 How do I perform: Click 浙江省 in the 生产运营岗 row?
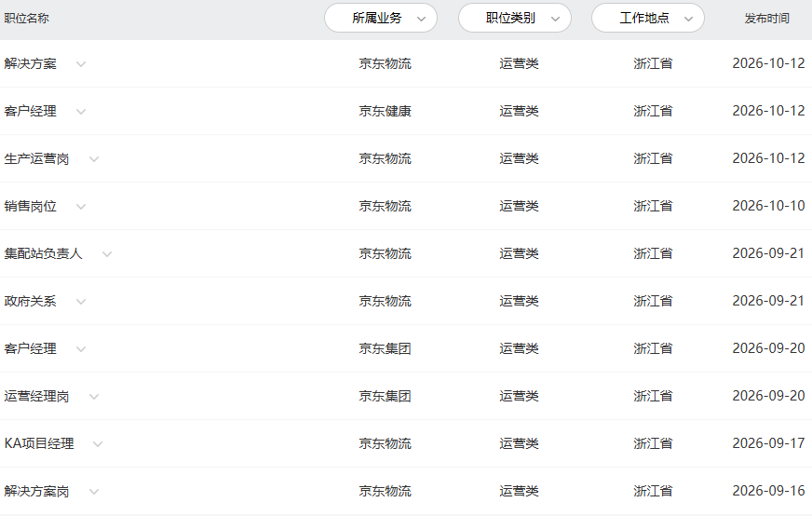coord(653,158)
